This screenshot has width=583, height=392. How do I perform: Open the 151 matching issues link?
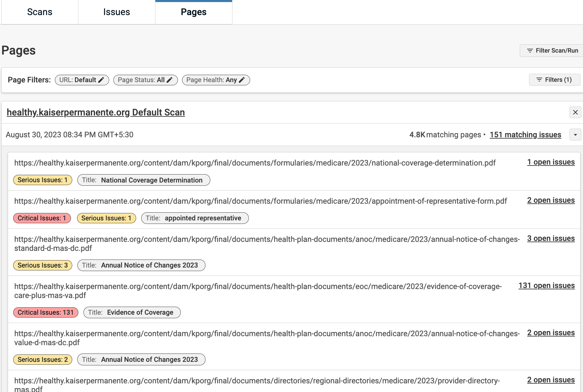tap(525, 135)
